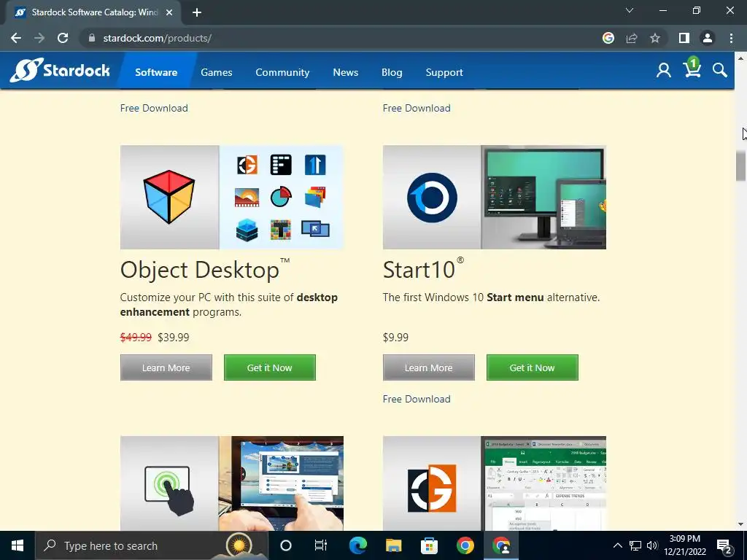Click Learn More for Object Desktop

point(166,367)
